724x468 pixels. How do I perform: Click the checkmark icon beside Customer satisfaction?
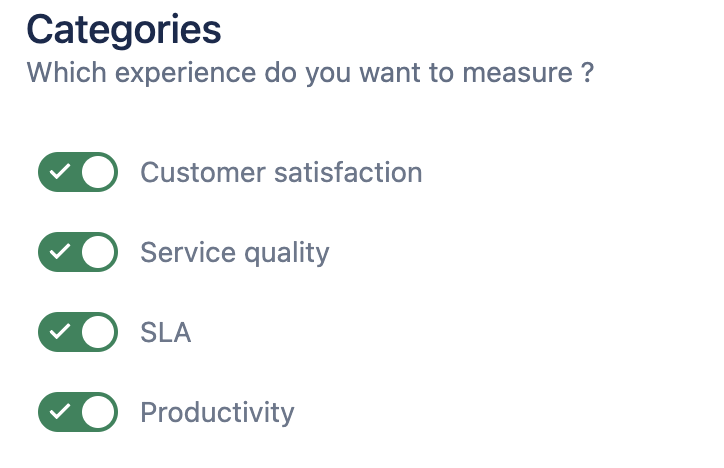[x=60, y=172]
